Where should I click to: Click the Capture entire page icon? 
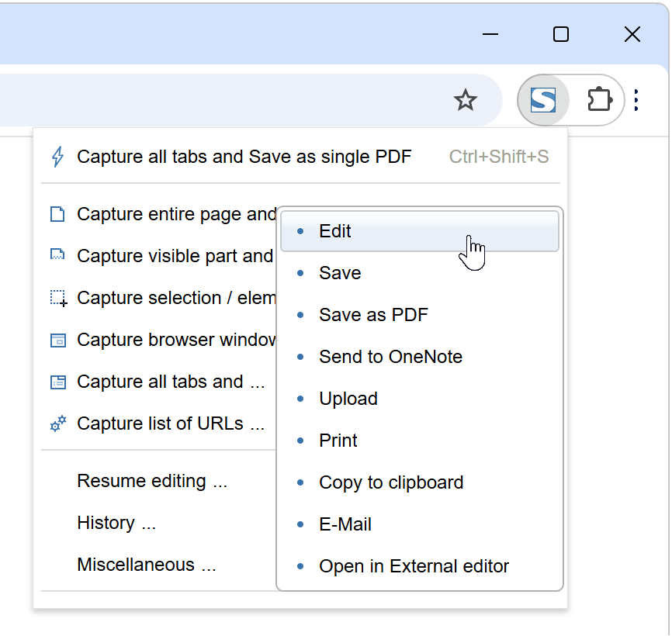(57, 214)
